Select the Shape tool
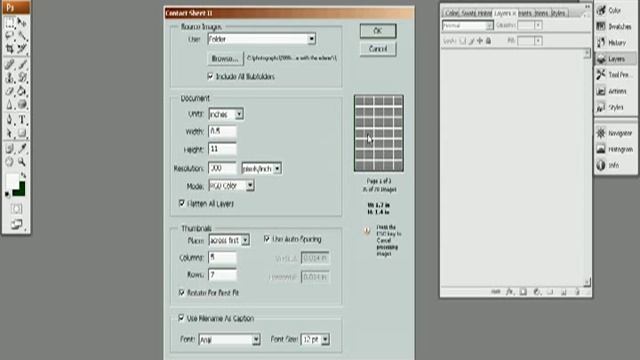Image resolution: width=640 pixels, height=360 pixels. pyautogui.click(x=22, y=133)
